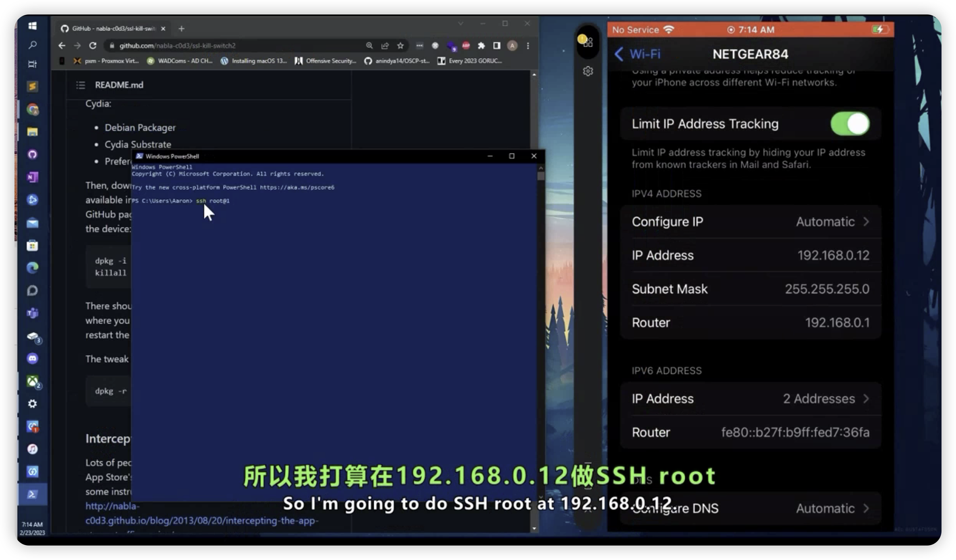Click the README outline list icon
Screen dimensions: 956x560
pos(80,85)
